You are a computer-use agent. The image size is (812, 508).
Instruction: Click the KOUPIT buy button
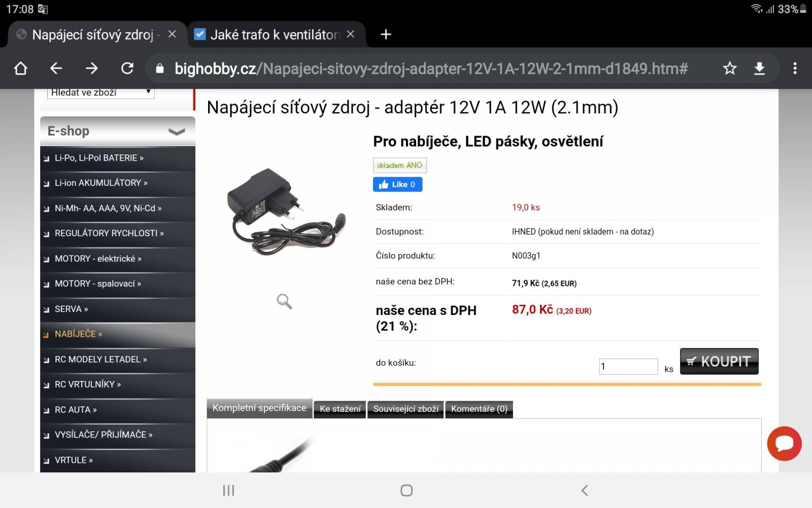pyautogui.click(x=719, y=361)
